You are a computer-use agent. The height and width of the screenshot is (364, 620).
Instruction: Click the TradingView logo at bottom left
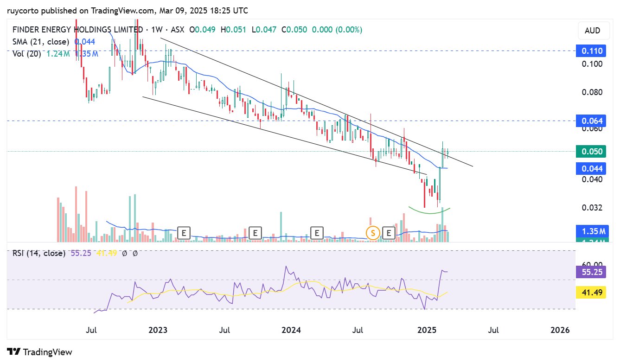click(40, 352)
